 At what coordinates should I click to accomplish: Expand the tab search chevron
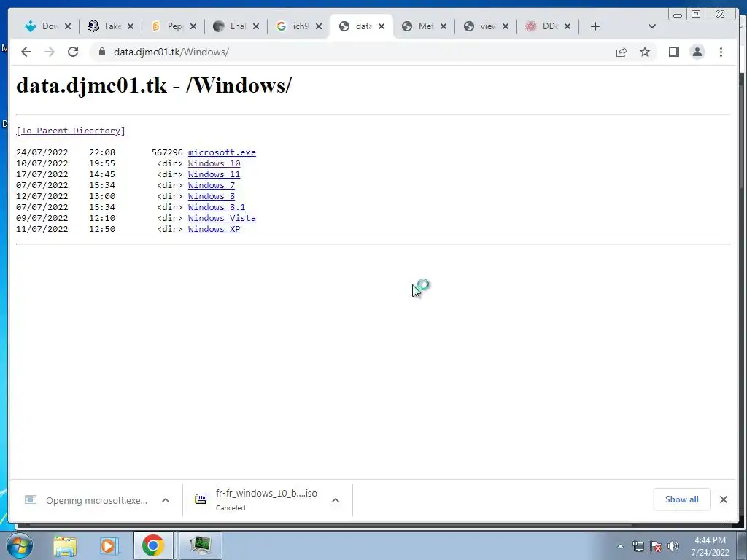pyautogui.click(x=652, y=26)
